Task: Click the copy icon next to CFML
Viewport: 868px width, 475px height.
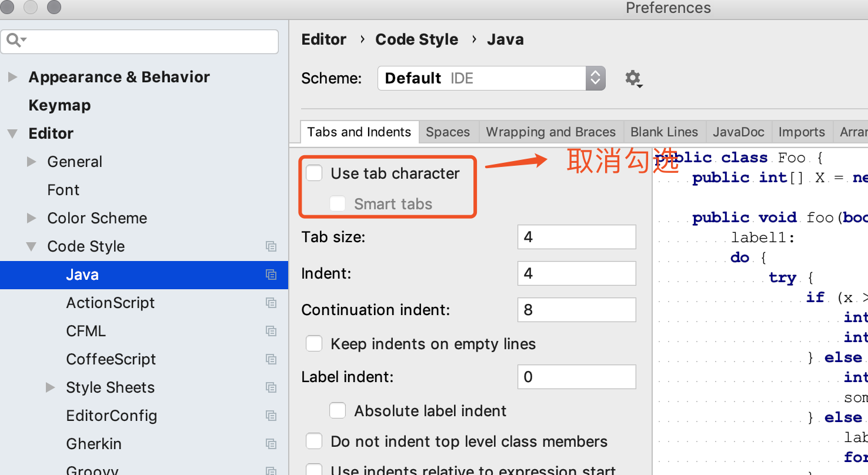Action: (271, 331)
